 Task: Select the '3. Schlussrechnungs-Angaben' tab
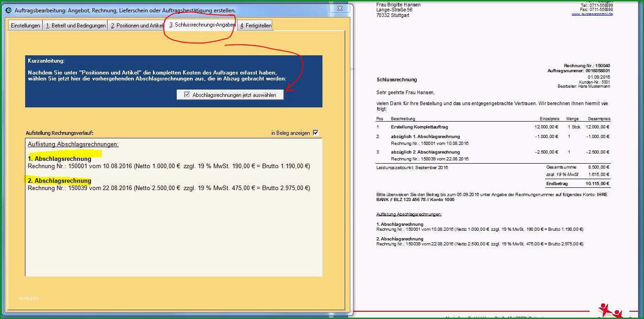coord(201,25)
